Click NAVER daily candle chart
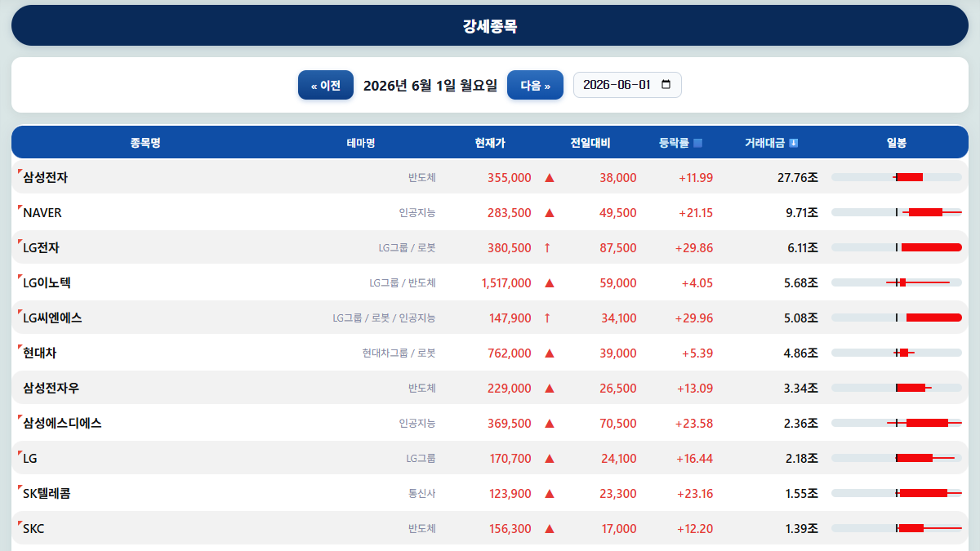Image resolution: width=980 pixels, height=551 pixels. click(x=897, y=212)
